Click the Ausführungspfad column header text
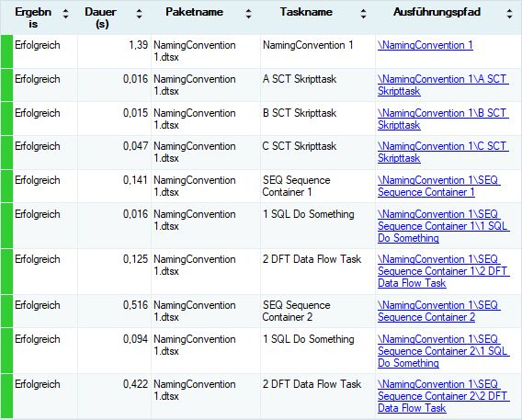The height and width of the screenshot is (420, 522). pos(437,12)
